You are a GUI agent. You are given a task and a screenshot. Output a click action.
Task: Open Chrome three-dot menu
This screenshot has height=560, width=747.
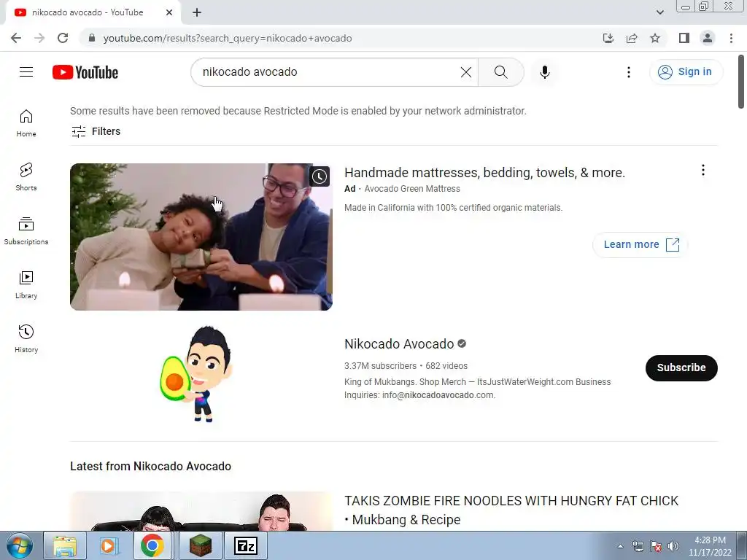pos(731,38)
